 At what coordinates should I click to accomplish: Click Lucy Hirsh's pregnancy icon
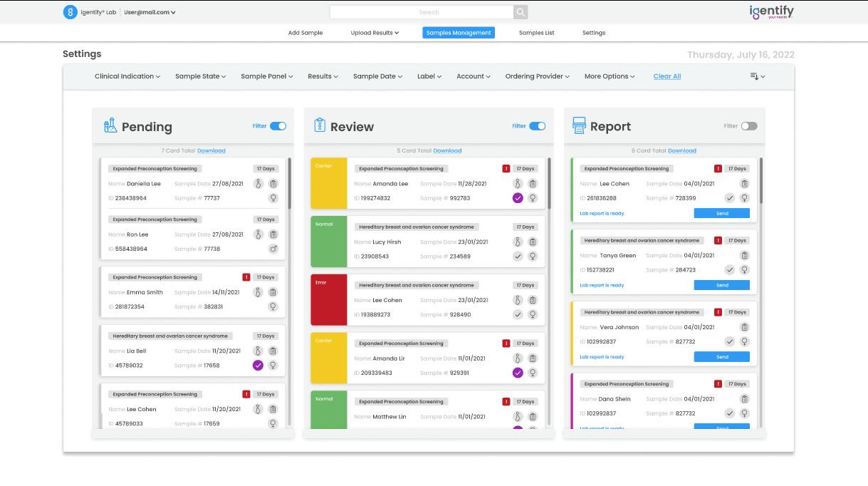coord(518,242)
